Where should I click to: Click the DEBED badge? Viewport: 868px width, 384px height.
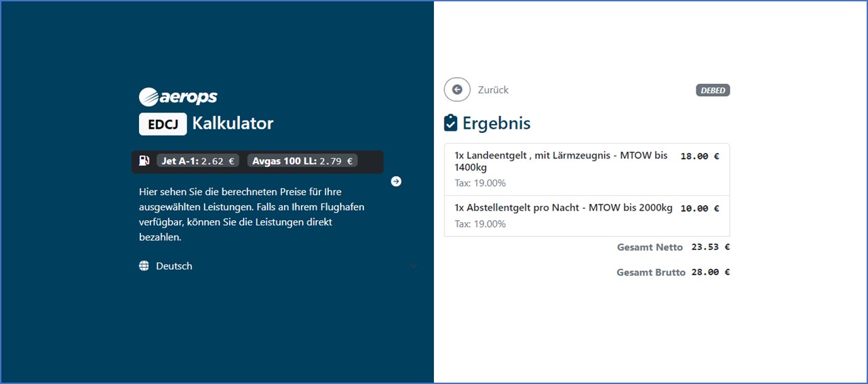click(713, 90)
